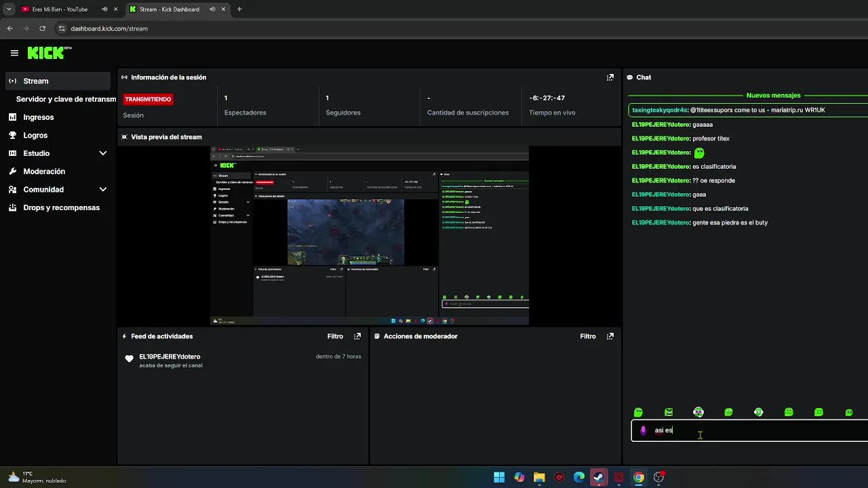Close the YouTube browser tab
Screen dimensions: 868x488
tap(115, 9)
